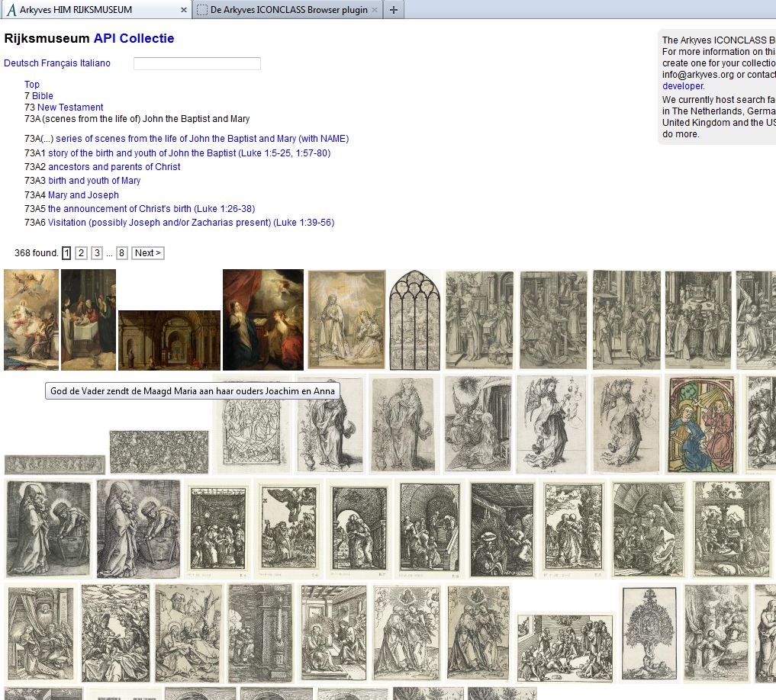This screenshot has width=776, height=700.
Task: Open 73A1 birth of John the Baptist
Action: (189, 153)
